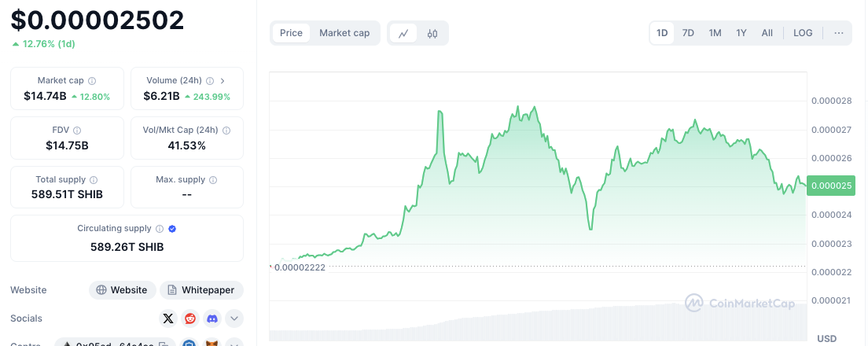Click the Vol/Mkt Cap (24h) info icon
This screenshot has width=868, height=346.
[226, 131]
